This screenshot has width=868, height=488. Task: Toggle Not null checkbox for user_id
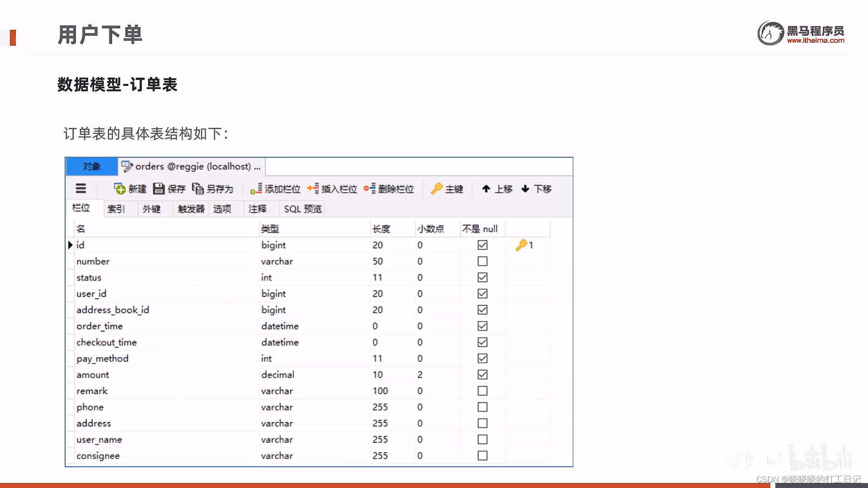click(x=482, y=294)
